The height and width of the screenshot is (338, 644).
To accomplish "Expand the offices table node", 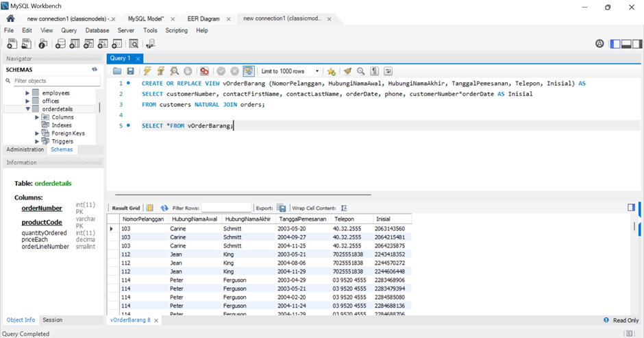I will point(27,101).
